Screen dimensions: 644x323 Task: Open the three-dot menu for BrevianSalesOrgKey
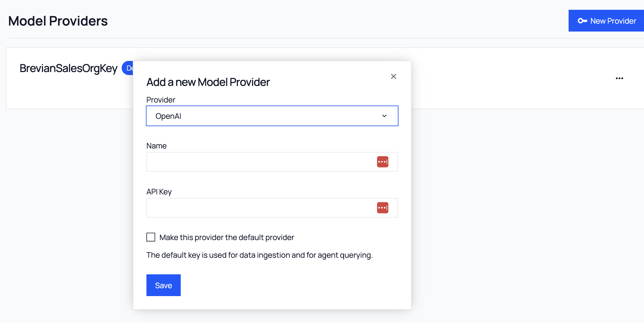[619, 78]
